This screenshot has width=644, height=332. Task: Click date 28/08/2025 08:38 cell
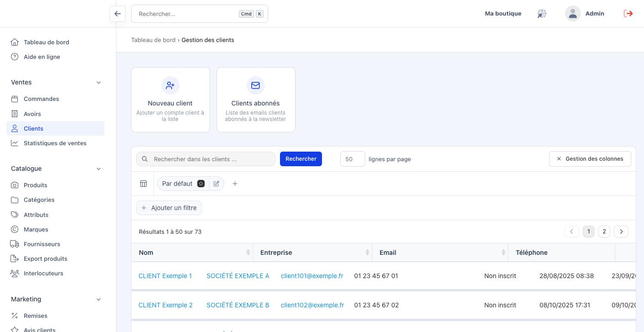[566, 276]
